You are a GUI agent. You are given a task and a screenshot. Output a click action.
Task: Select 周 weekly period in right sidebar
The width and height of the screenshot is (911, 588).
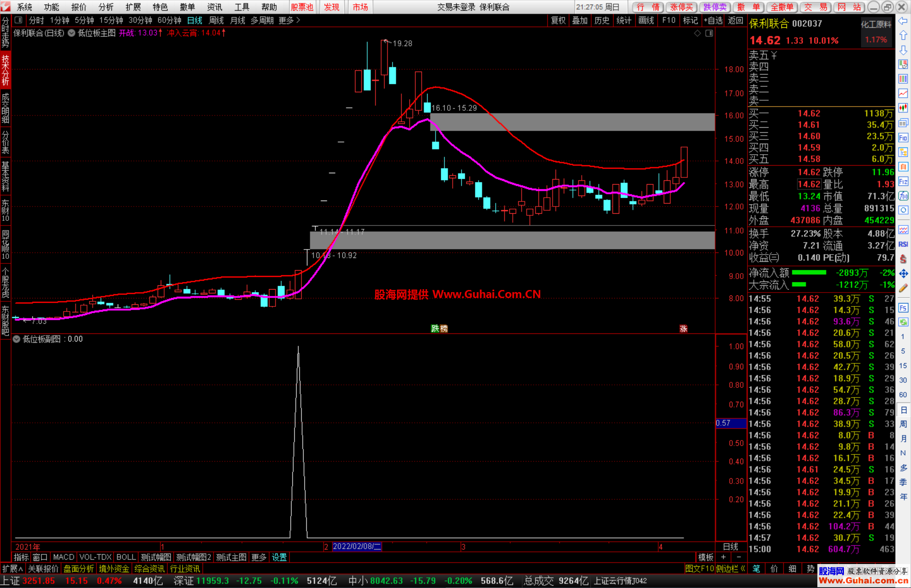pos(903,424)
